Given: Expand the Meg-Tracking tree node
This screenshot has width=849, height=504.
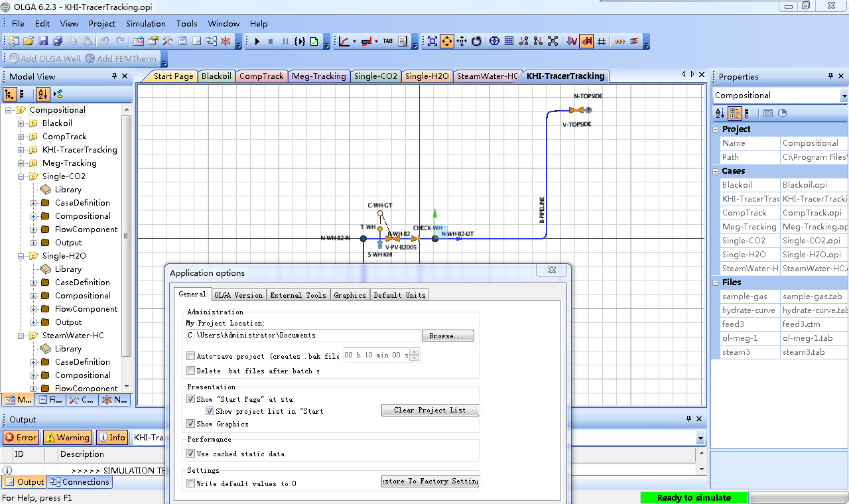Looking at the screenshot, I should point(21,163).
